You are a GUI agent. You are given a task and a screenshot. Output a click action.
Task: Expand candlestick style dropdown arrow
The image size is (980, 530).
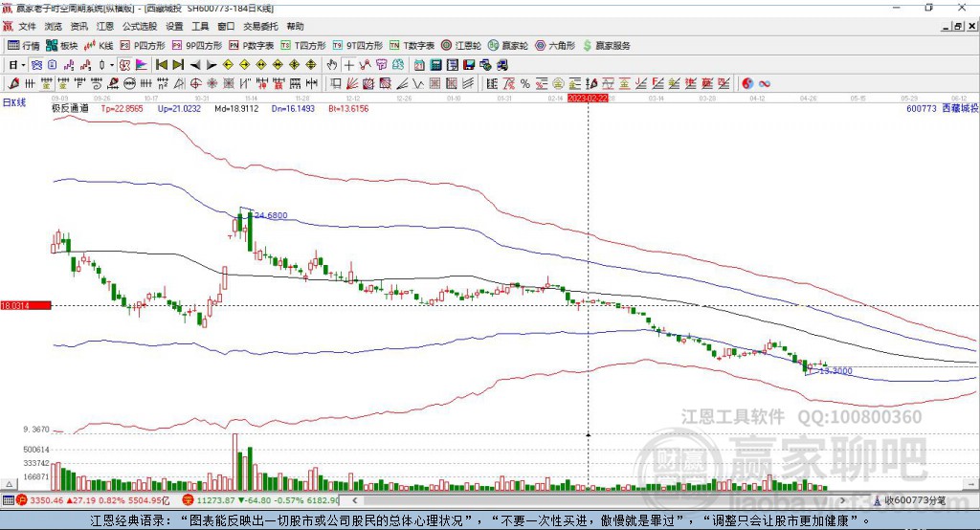pyautogui.click(x=112, y=65)
